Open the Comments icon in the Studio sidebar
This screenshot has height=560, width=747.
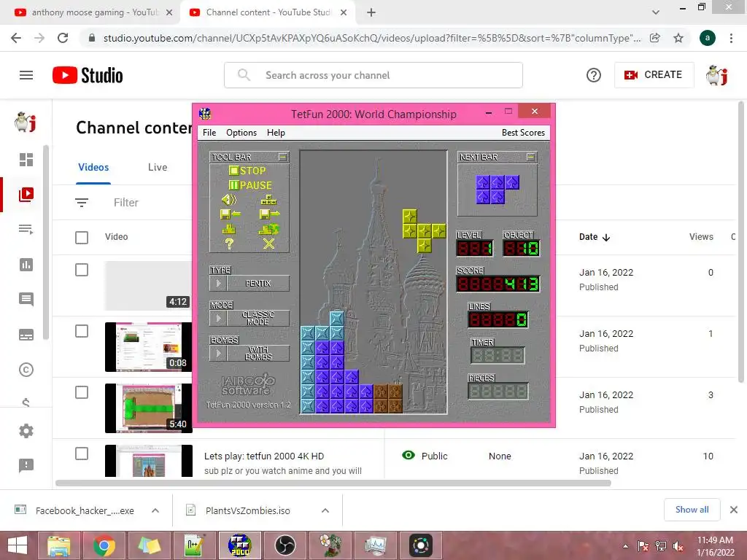26,300
